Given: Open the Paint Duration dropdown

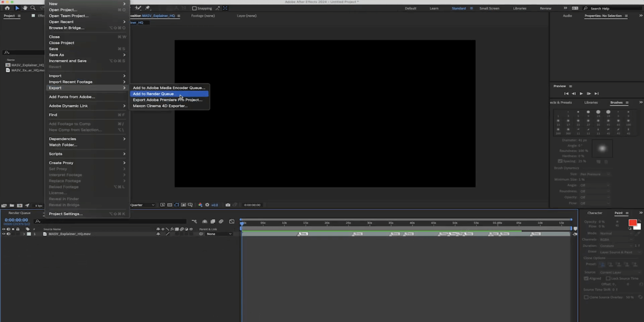Looking at the screenshot, I should click(x=616, y=245).
